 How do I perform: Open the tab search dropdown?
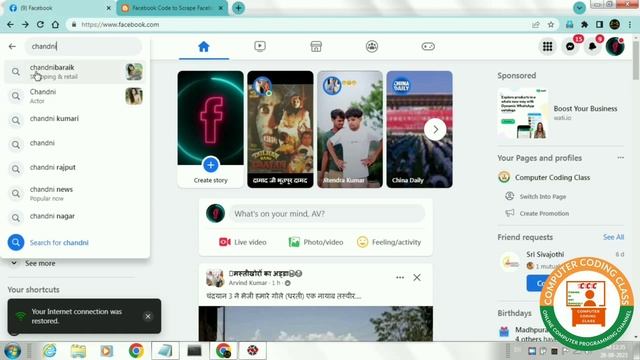coord(579,8)
